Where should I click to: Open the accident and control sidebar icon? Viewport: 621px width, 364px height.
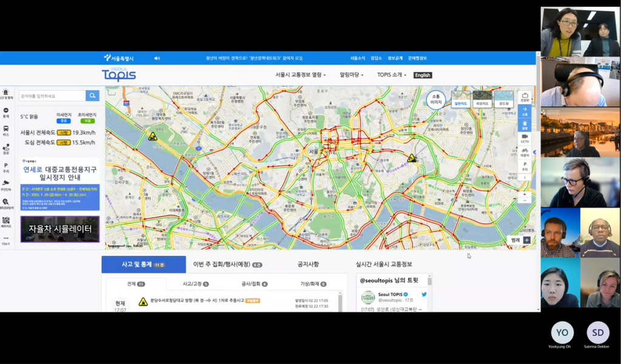(6, 94)
